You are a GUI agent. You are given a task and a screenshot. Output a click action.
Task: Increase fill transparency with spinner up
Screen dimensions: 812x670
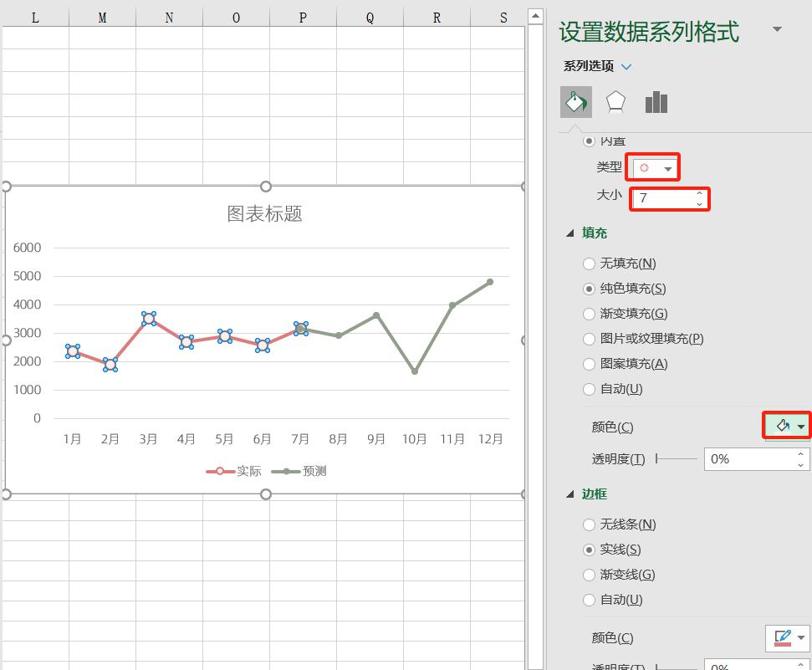[x=800, y=454]
